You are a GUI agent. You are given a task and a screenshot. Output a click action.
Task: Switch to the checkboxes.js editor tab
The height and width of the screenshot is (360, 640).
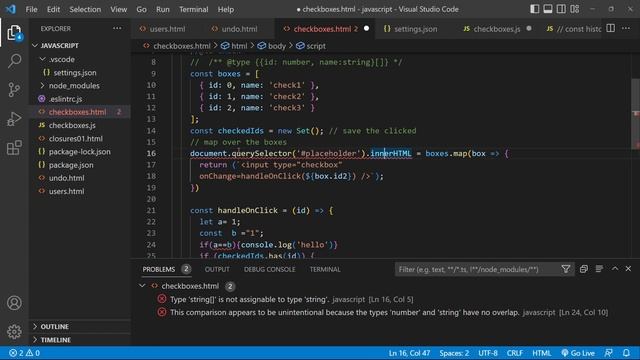pos(497,29)
